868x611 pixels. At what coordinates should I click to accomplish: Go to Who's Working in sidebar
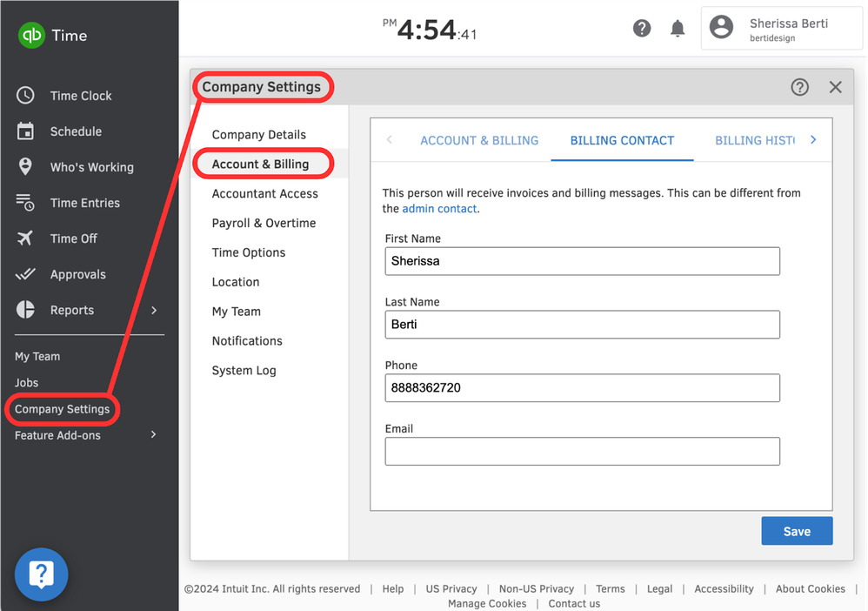[92, 167]
